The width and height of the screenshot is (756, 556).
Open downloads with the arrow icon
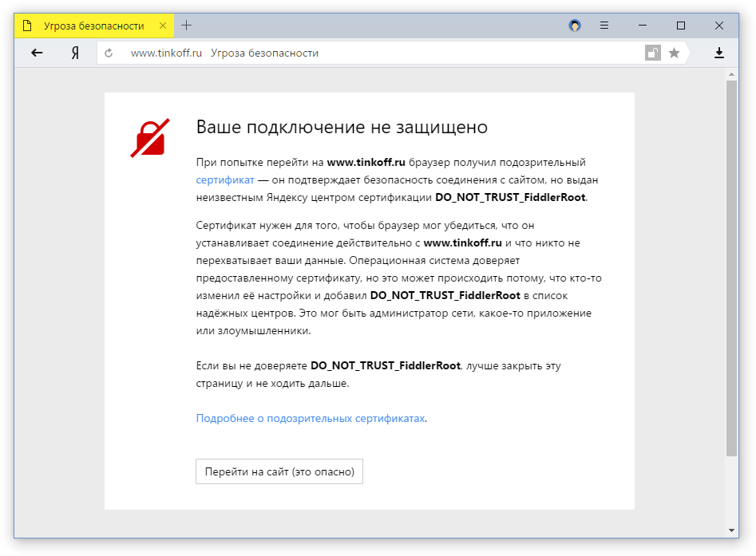718,53
